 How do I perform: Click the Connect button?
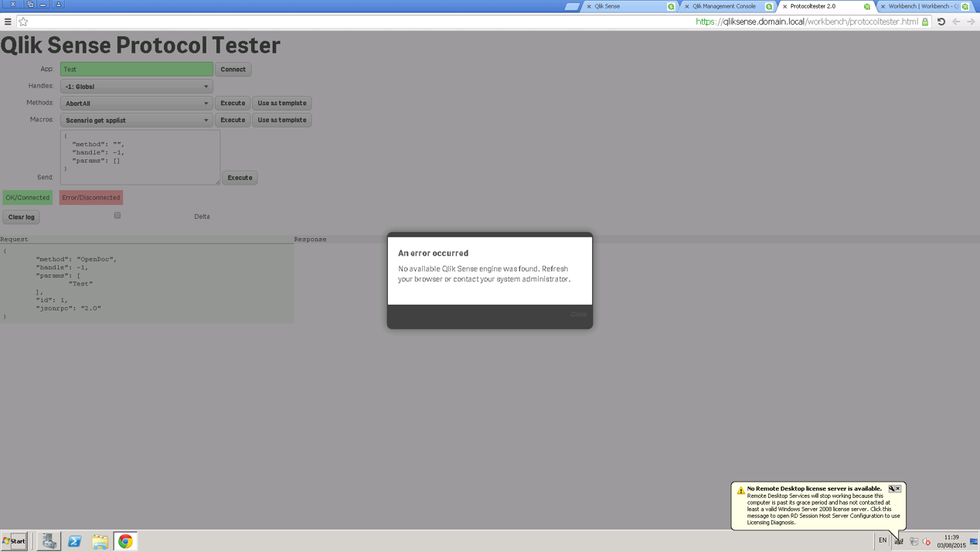[233, 70]
